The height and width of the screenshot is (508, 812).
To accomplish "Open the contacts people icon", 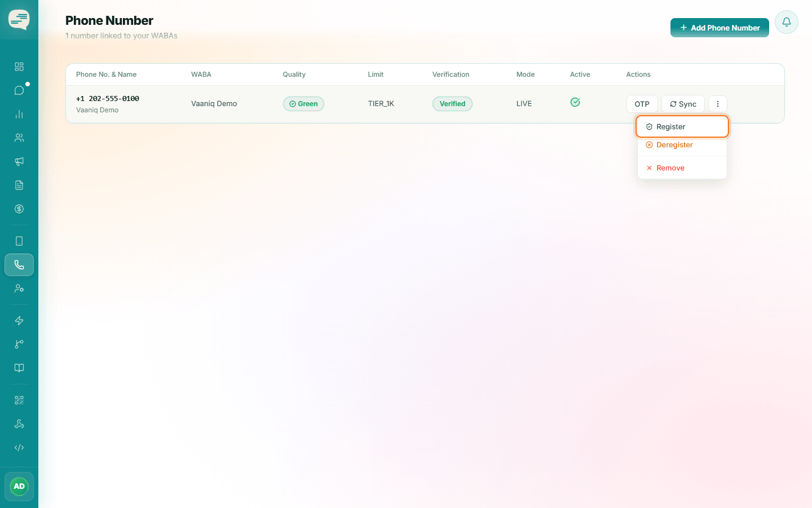I will [x=19, y=138].
